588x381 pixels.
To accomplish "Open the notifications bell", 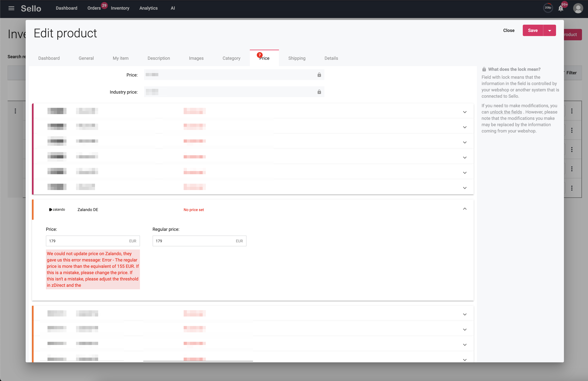I will pos(561,8).
